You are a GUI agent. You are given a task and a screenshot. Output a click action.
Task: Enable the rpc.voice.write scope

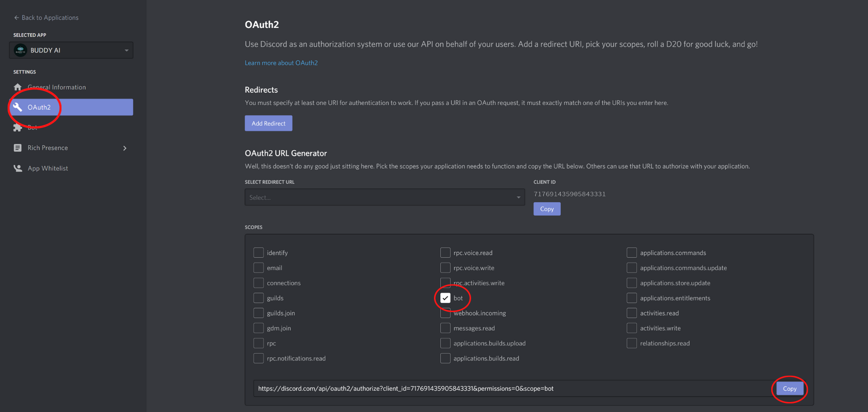coord(445,268)
